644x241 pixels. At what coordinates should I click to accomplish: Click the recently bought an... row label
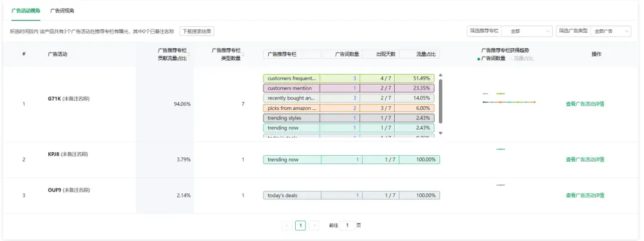[x=292, y=98]
